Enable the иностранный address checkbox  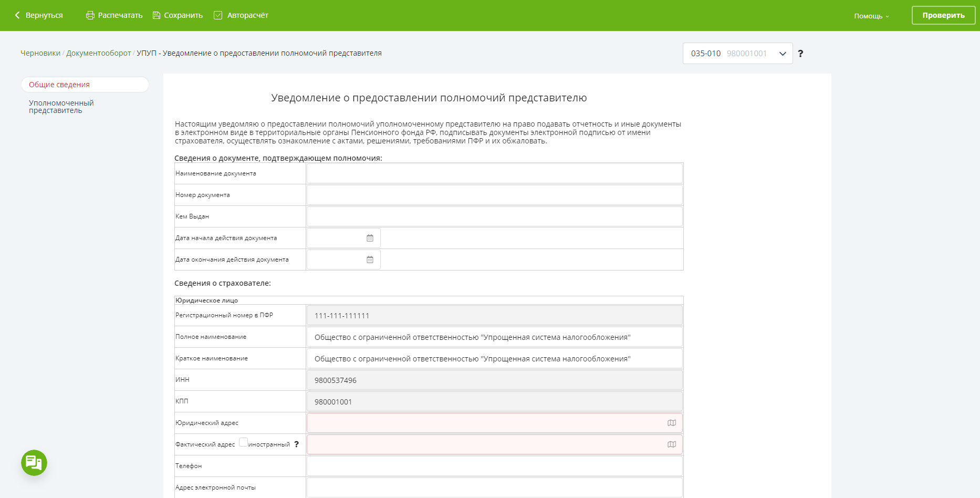[243, 442]
